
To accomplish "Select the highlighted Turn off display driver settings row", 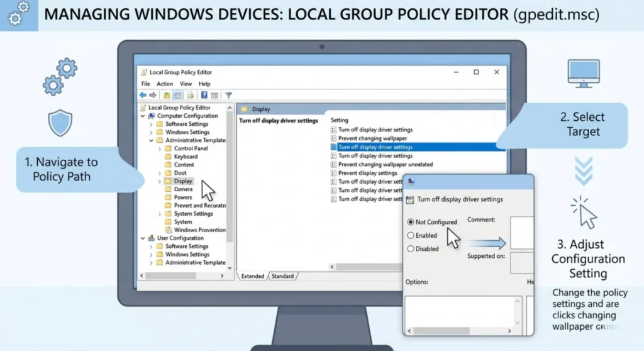I will (418, 147).
